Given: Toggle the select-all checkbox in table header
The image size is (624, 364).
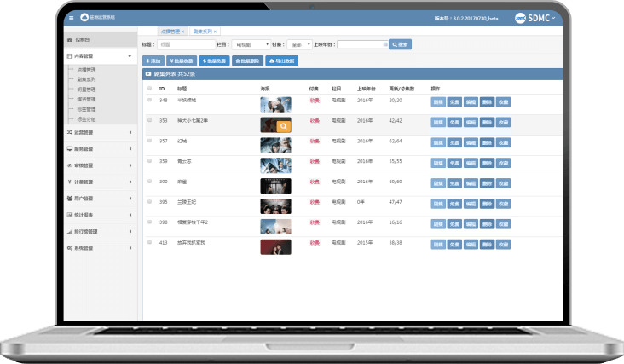Looking at the screenshot, I should 148,88.
